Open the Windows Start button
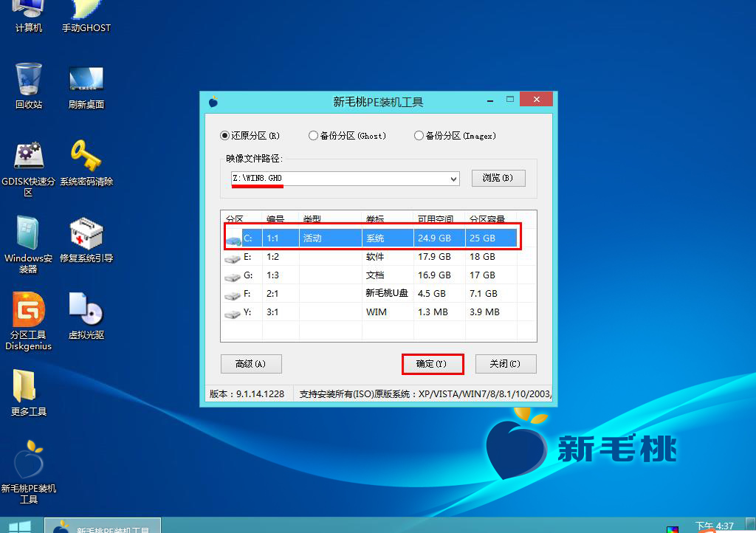Image resolution: width=756 pixels, height=533 pixels. point(20,526)
